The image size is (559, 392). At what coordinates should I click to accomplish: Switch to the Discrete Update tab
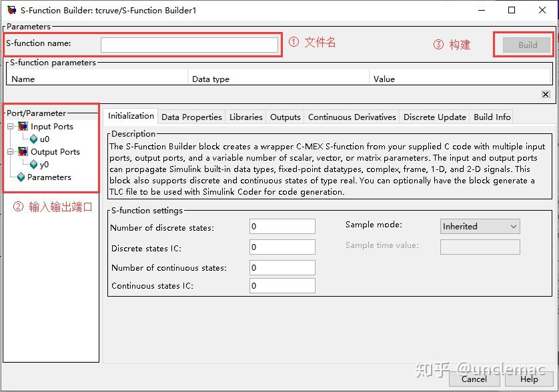point(434,117)
